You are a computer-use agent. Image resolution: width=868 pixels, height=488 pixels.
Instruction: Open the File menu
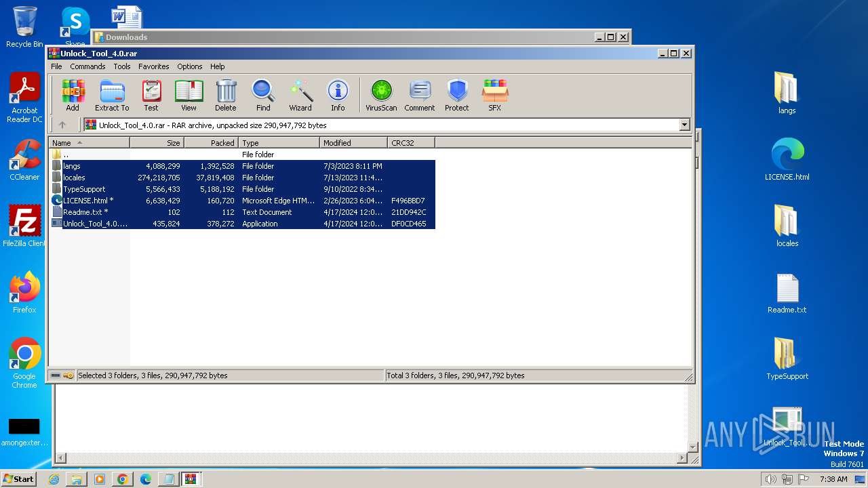click(56, 66)
